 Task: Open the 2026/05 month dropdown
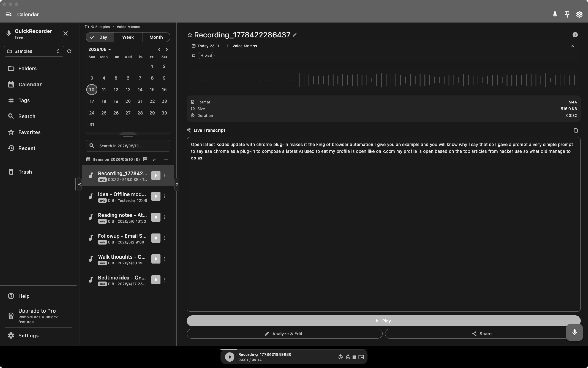point(100,49)
